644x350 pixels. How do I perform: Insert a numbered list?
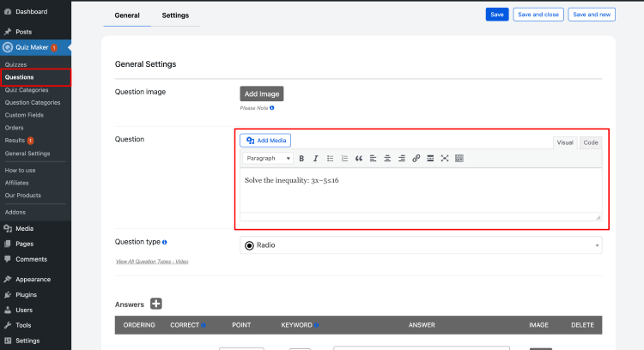coord(344,159)
